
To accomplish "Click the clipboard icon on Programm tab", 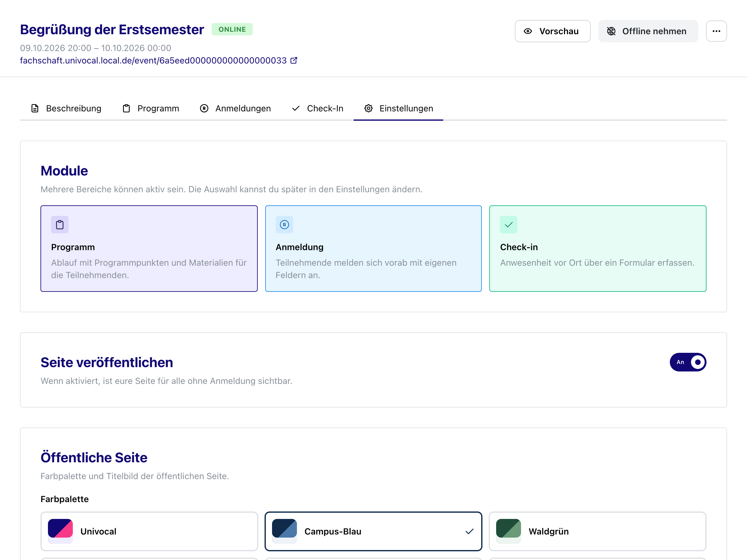I will pos(126,108).
